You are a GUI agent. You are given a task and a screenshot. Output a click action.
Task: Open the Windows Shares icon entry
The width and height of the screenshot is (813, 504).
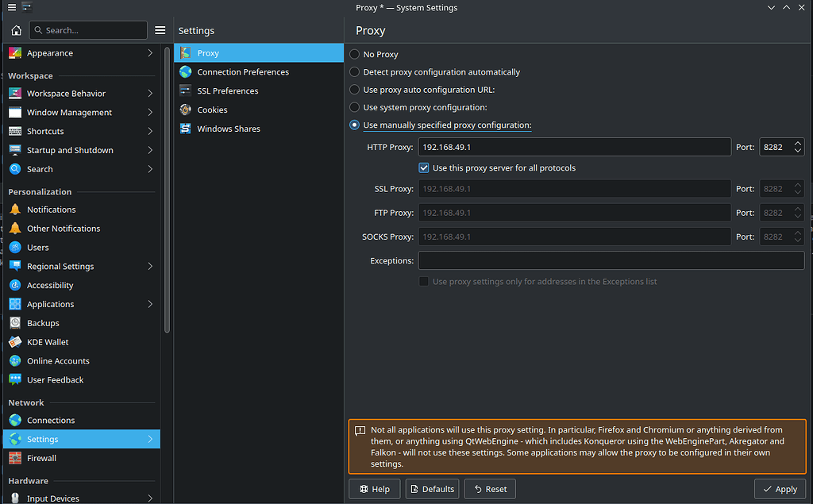(185, 129)
